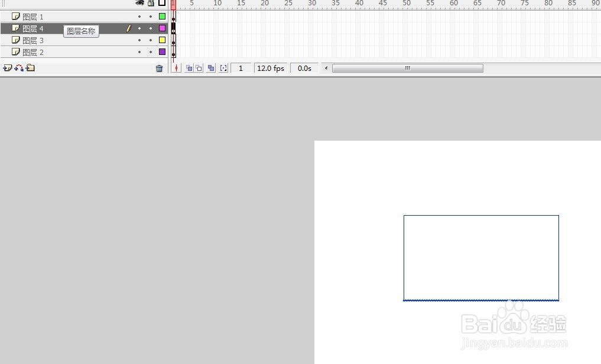Click the pencil icon on 图层 4
This screenshot has width=601, height=364.
pos(129,28)
